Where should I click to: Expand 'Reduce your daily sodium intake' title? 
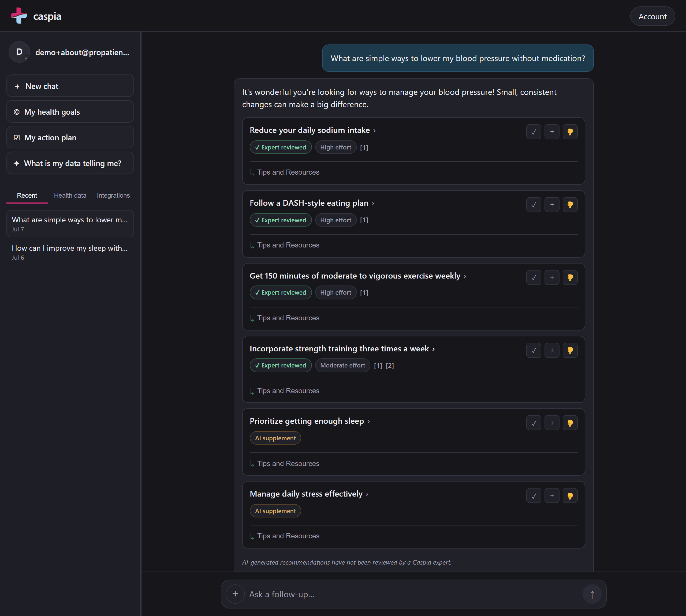[312, 130]
